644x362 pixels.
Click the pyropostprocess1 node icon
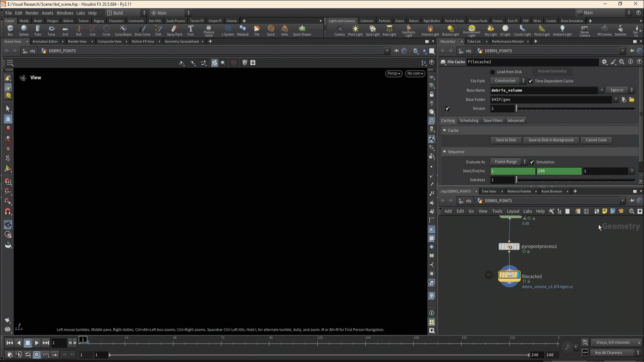pos(509,247)
